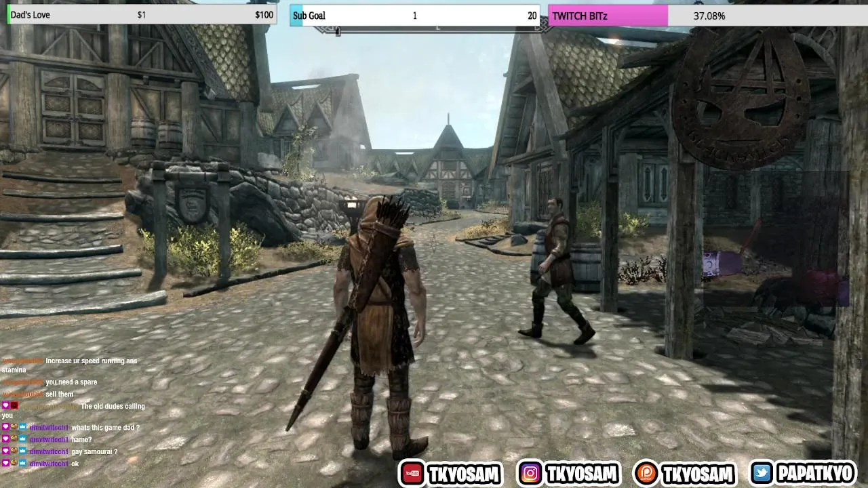Click chat message "gay samourai ?"
This screenshot has width=868, height=488.
pyautogui.click(x=94, y=452)
